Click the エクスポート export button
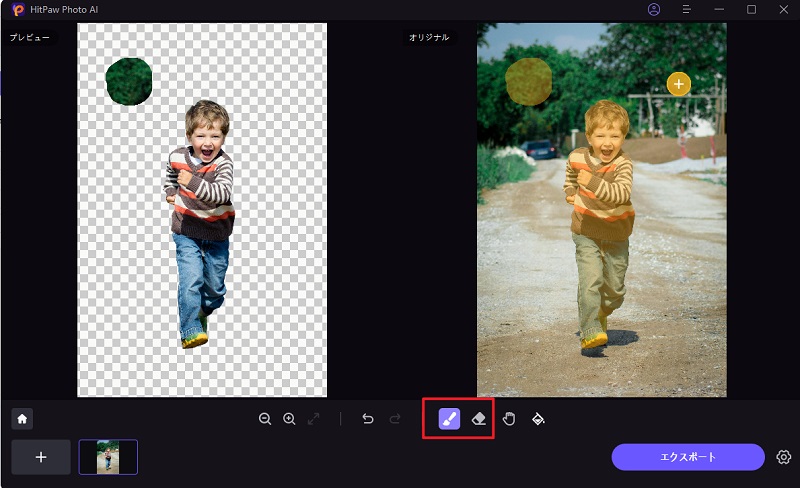 pos(688,457)
